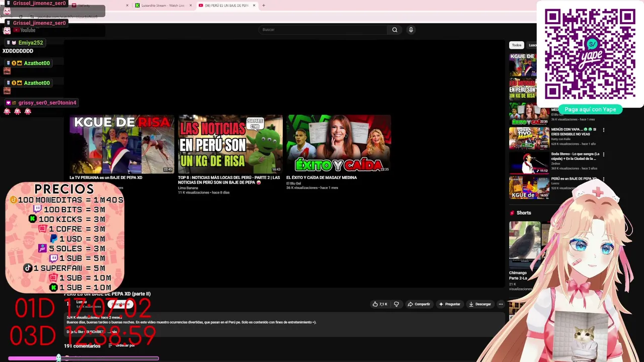Click the pink stream progress bar
The height and width of the screenshot is (362, 644).
(83, 358)
